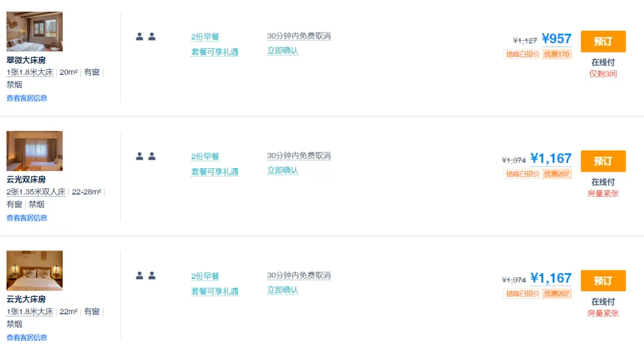The image size is (644, 344).
Task: Book the 云光大床房 with 预订 button
Action: [603, 281]
